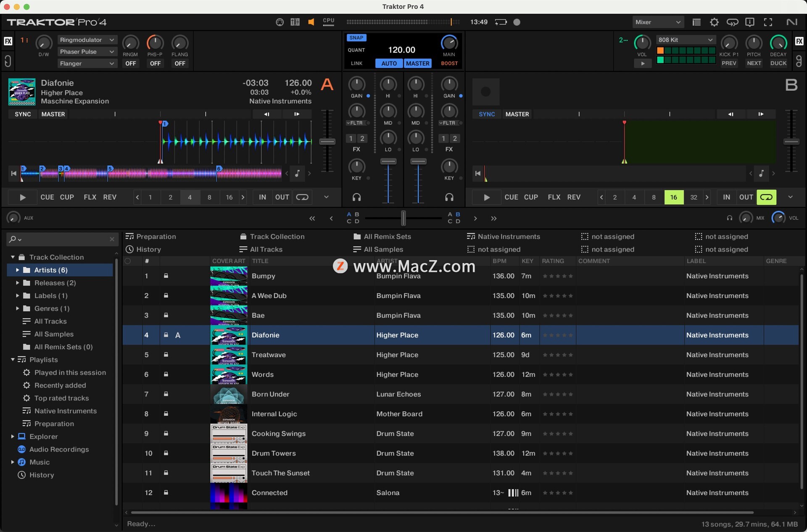
Task: Expand the Releases (2) folder
Action: pos(17,283)
